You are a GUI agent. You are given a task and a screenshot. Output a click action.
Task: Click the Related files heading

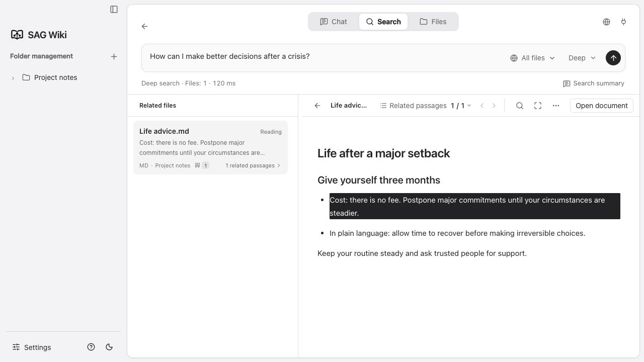tap(157, 106)
